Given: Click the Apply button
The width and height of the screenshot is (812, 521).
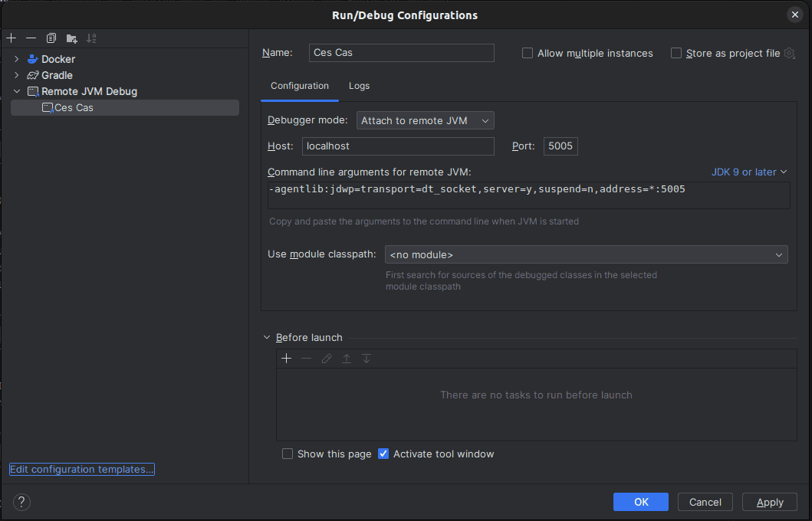Looking at the screenshot, I should tap(770, 502).
